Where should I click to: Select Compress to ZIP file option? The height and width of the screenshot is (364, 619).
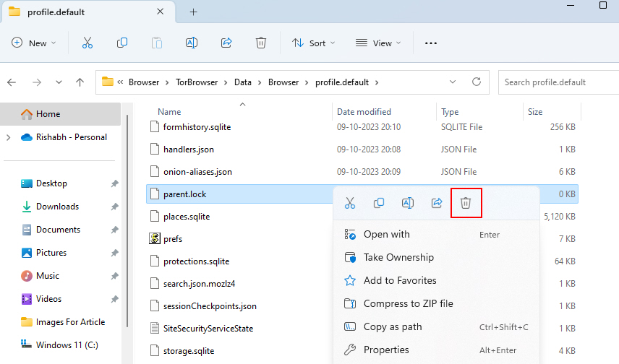[x=436, y=303]
